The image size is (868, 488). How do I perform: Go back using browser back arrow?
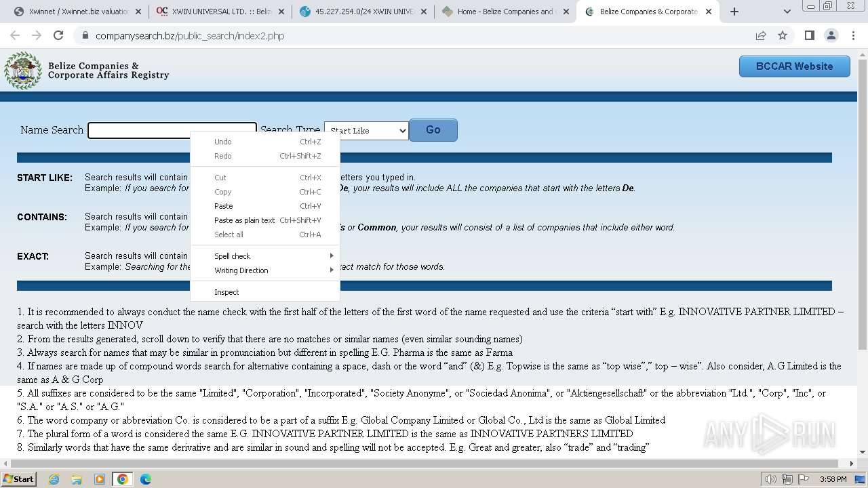(15, 36)
